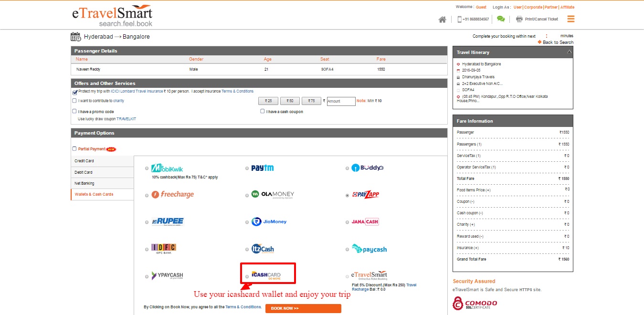The image size is (644, 315).
Task: Click the Back to Search link
Action: point(558,42)
